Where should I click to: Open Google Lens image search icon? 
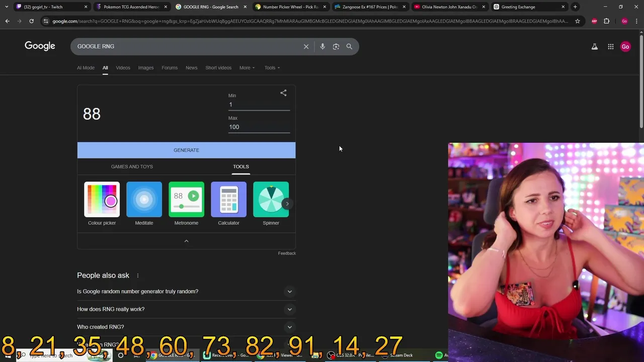click(336, 46)
